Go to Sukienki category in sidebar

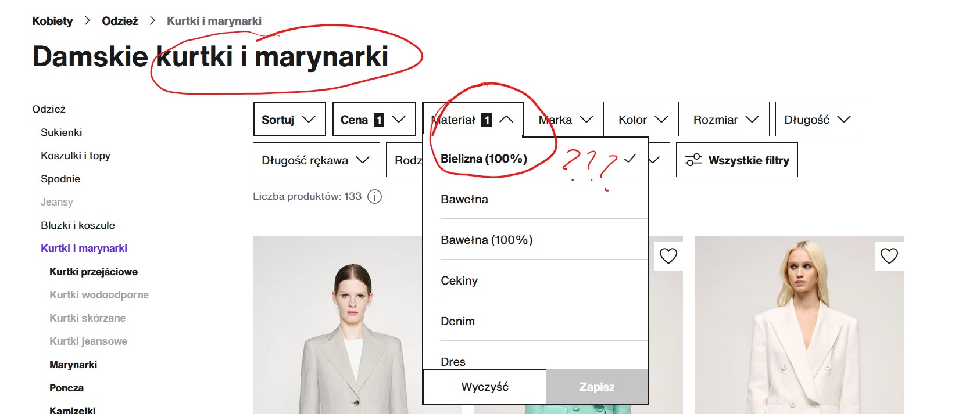[62, 132]
